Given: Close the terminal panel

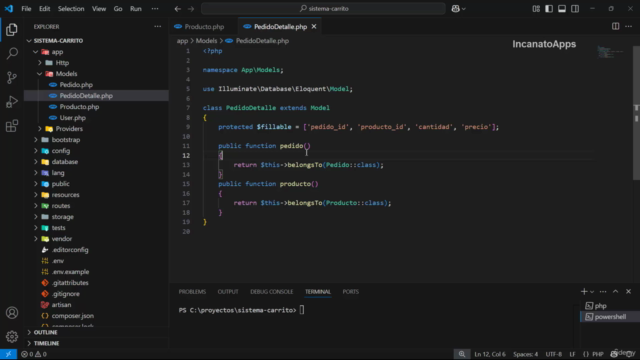Looking at the screenshot, I should pos(629,291).
